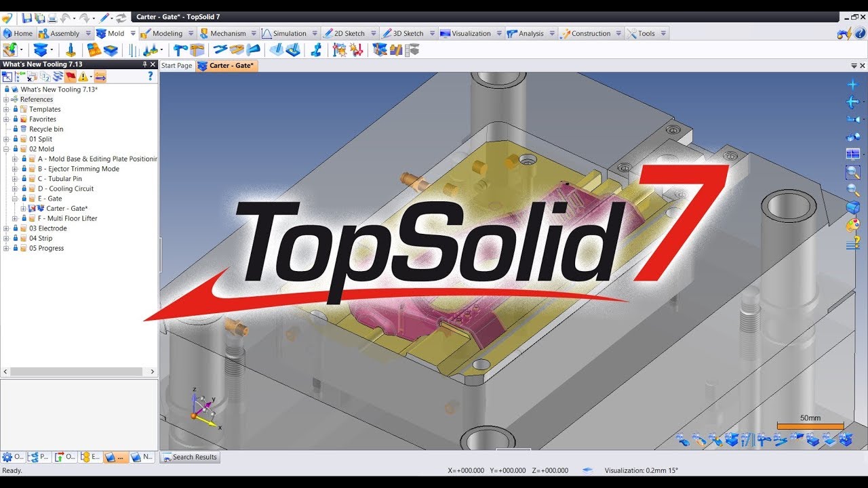The height and width of the screenshot is (488, 868).
Task: Expand the 03 Electrode folder
Action: coord(6,228)
